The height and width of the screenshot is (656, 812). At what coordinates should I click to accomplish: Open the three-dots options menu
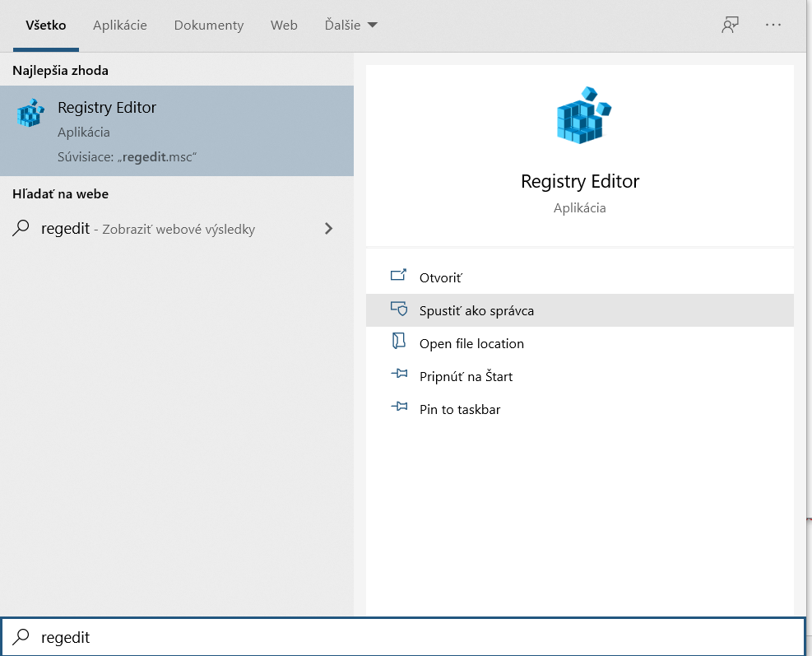[773, 25]
